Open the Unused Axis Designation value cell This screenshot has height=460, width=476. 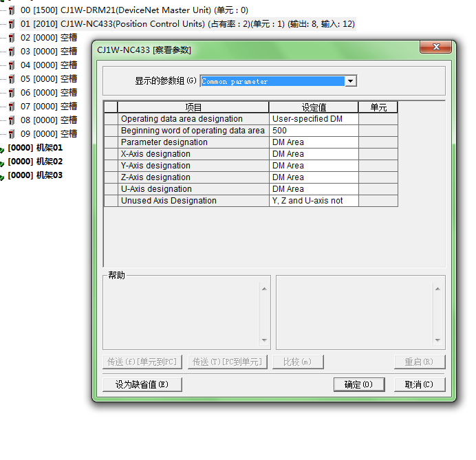(313, 201)
